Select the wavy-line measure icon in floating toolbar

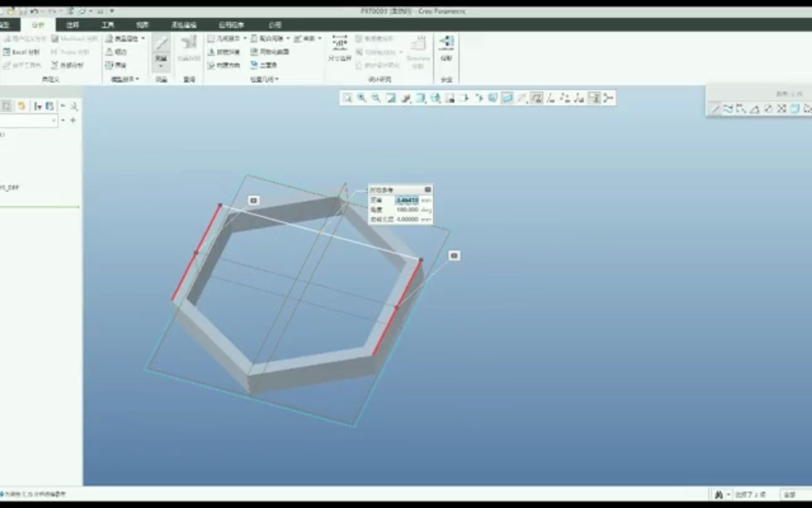point(728,109)
